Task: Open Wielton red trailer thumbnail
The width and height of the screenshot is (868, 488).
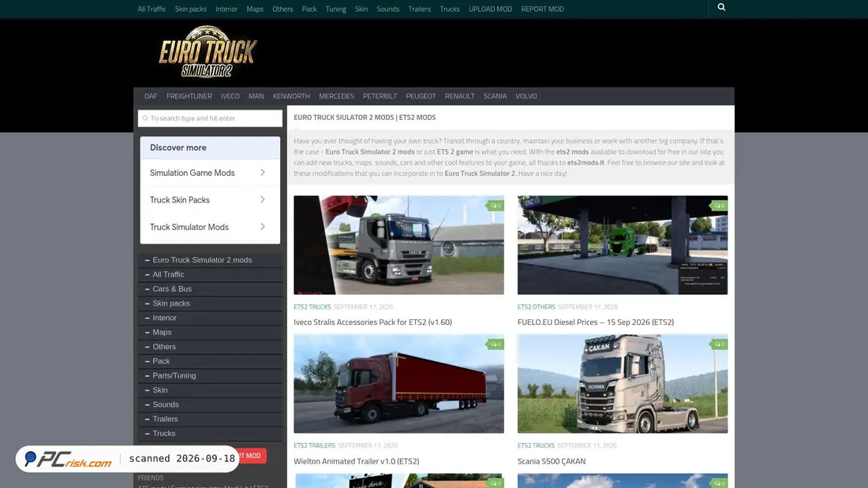Action: click(398, 384)
